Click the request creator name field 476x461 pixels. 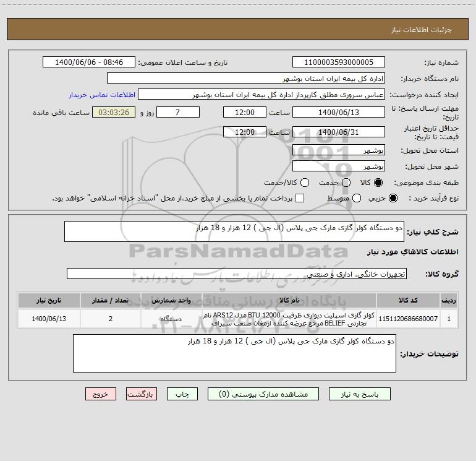(261, 95)
